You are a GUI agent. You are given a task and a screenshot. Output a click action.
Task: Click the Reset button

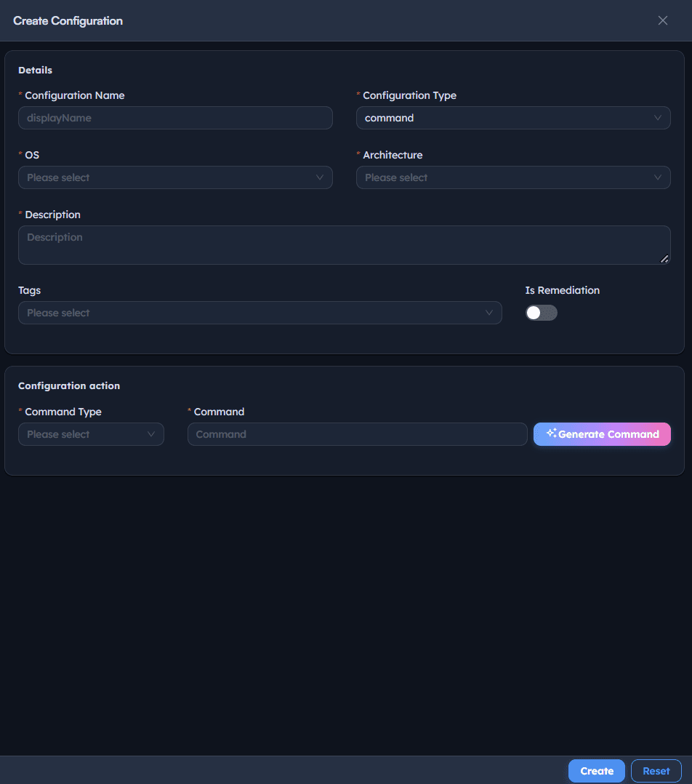click(656, 771)
